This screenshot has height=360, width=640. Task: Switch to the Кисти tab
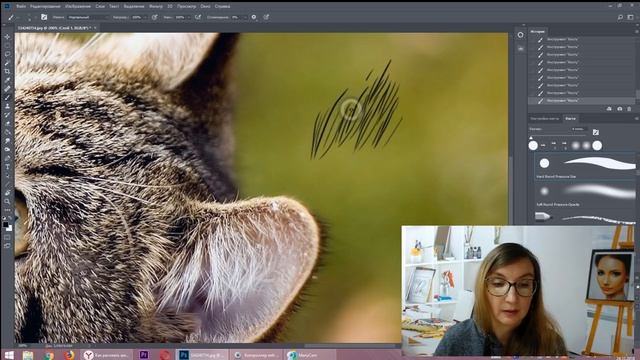point(570,118)
